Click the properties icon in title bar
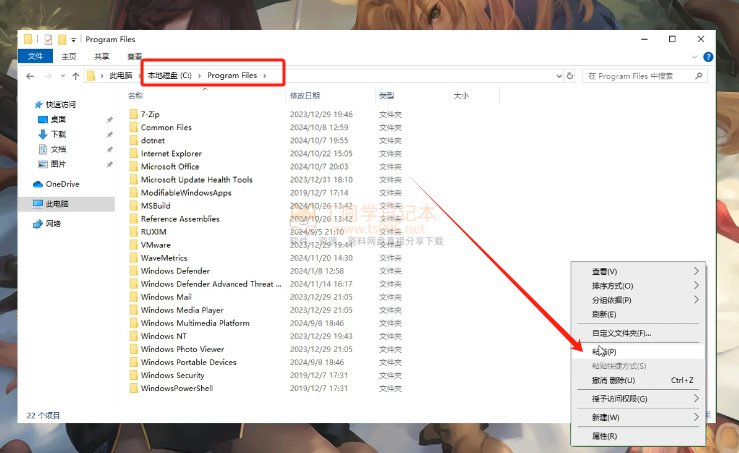The width and height of the screenshot is (739, 453). pyautogui.click(x=46, y=39)
